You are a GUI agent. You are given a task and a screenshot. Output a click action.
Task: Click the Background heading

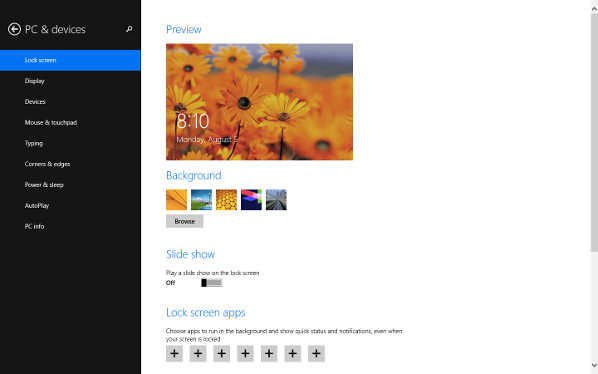[x=194, y=175]
